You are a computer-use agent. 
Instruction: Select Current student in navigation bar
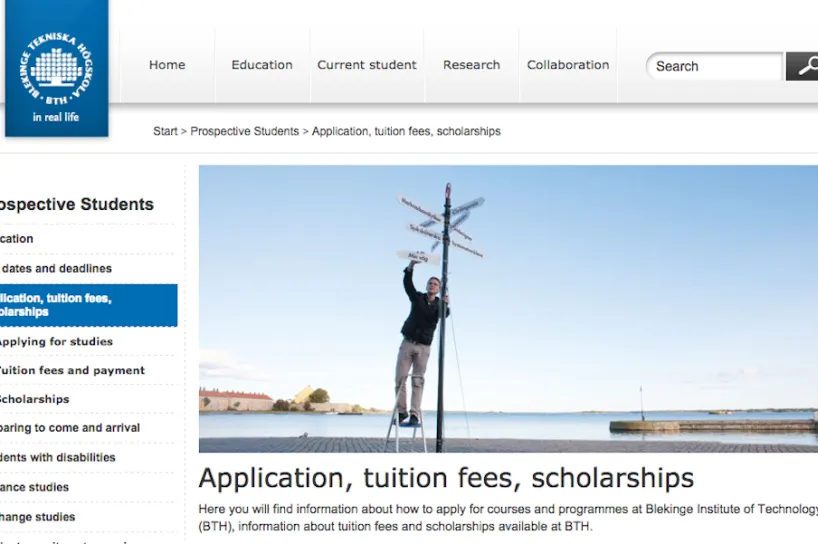coord(367,65)
